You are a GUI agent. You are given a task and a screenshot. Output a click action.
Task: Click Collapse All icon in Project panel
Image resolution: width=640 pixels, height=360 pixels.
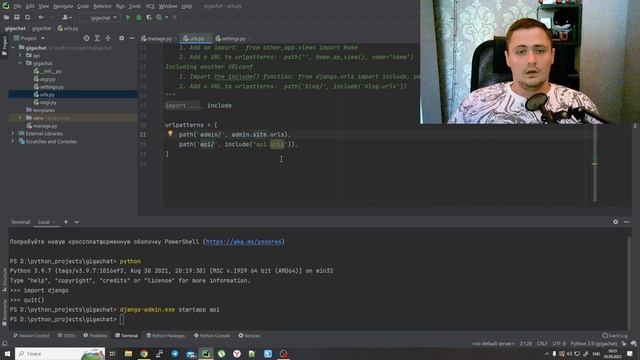(108, 38)
